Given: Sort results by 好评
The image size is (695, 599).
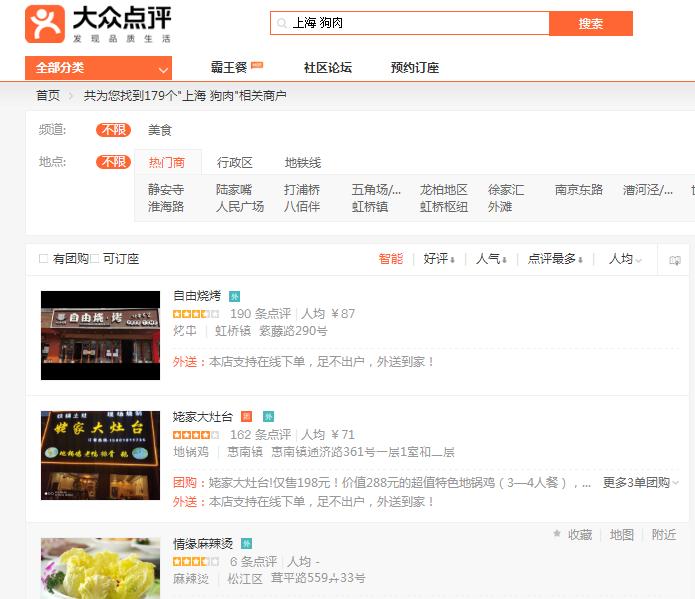Looking at the screenshot, I should coord(439,258).
